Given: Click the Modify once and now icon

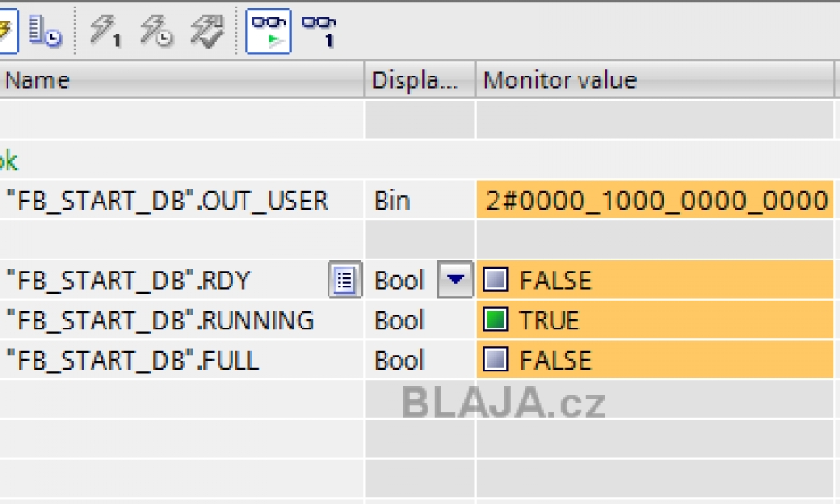Looking at the screenshot, I should pos(105,31).
